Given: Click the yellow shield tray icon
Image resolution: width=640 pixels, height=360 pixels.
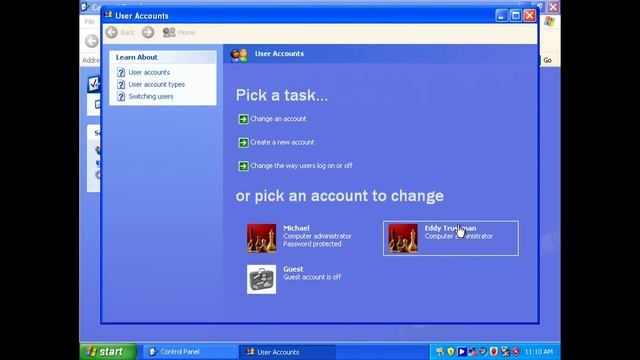Looking at the screenshot, I should point(451,351).
